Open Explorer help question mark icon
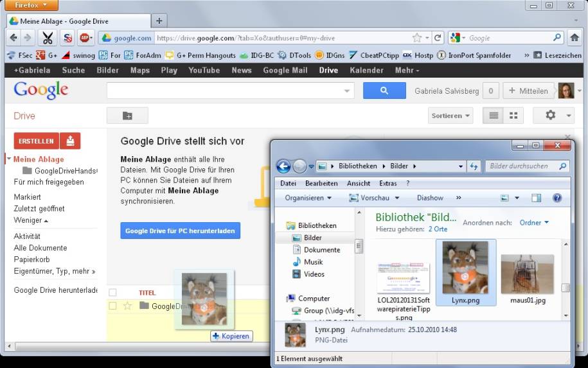This screenshot has height=368, width=588. coord(557,198)
